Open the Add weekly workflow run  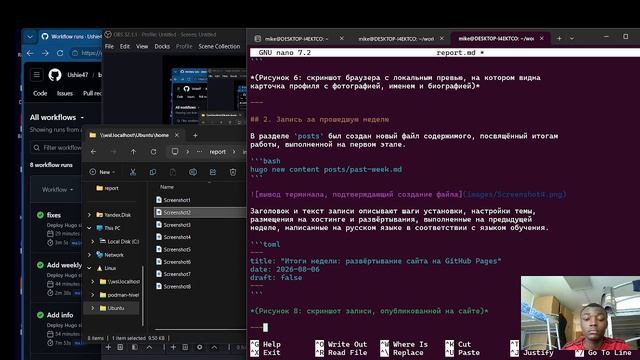64,265
